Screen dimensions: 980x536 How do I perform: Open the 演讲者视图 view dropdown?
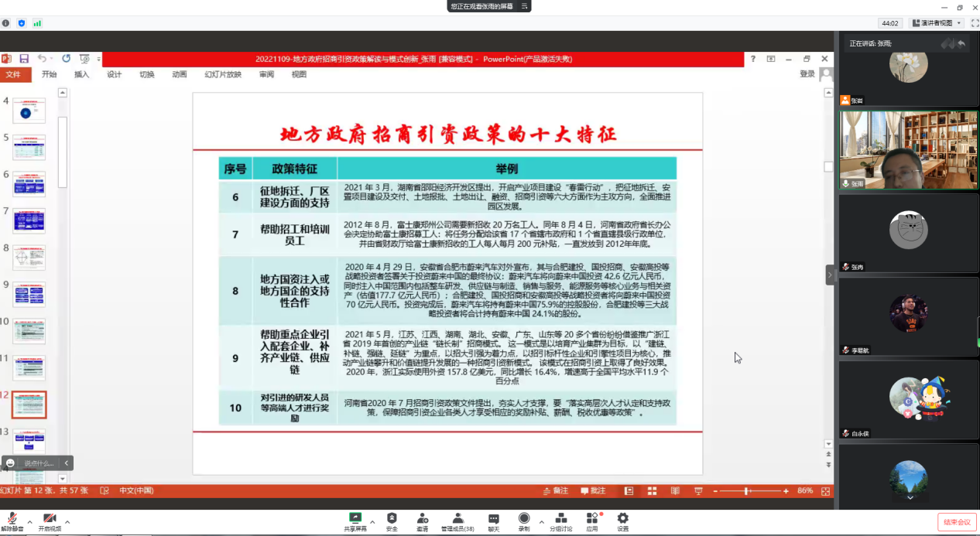(x=936, y=23)
